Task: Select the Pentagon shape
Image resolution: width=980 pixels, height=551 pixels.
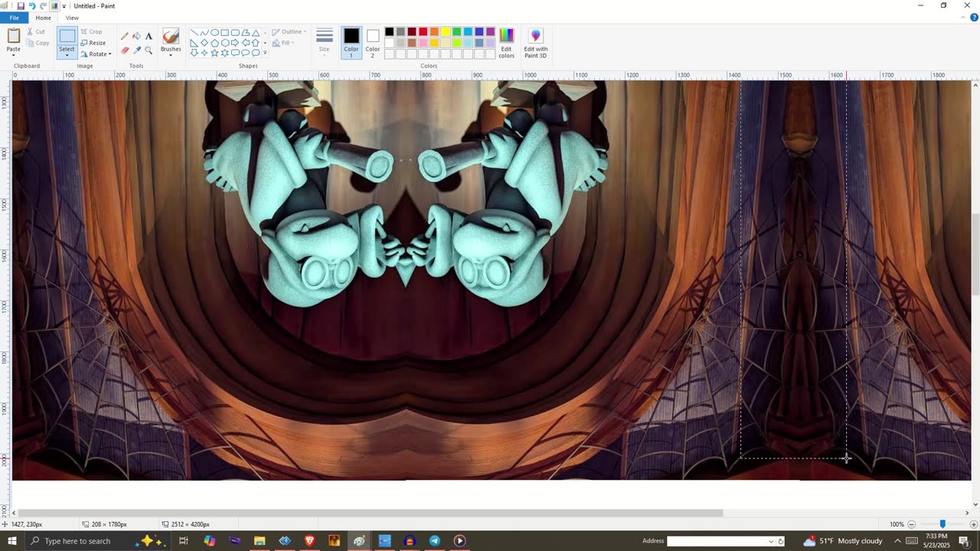Action: pyautogui.click(x=214, y=43)
